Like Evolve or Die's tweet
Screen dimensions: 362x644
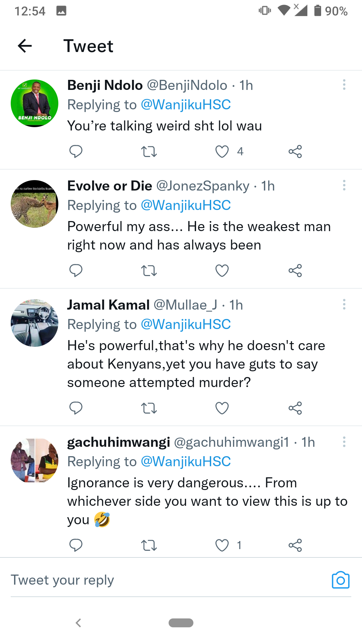(222, 271)
